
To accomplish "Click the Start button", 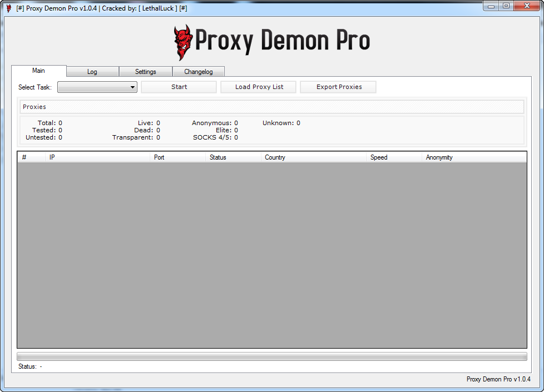I will pyautogui.click(x=179, y=87).
